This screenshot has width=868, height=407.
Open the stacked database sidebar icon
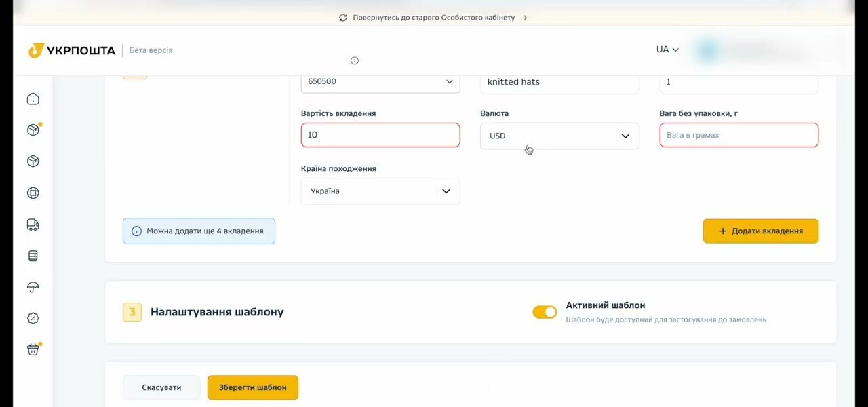(33, 256)
